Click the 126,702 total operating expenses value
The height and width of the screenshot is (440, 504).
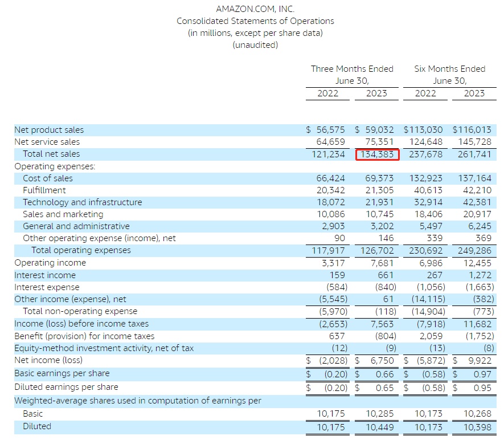[376, 251]
